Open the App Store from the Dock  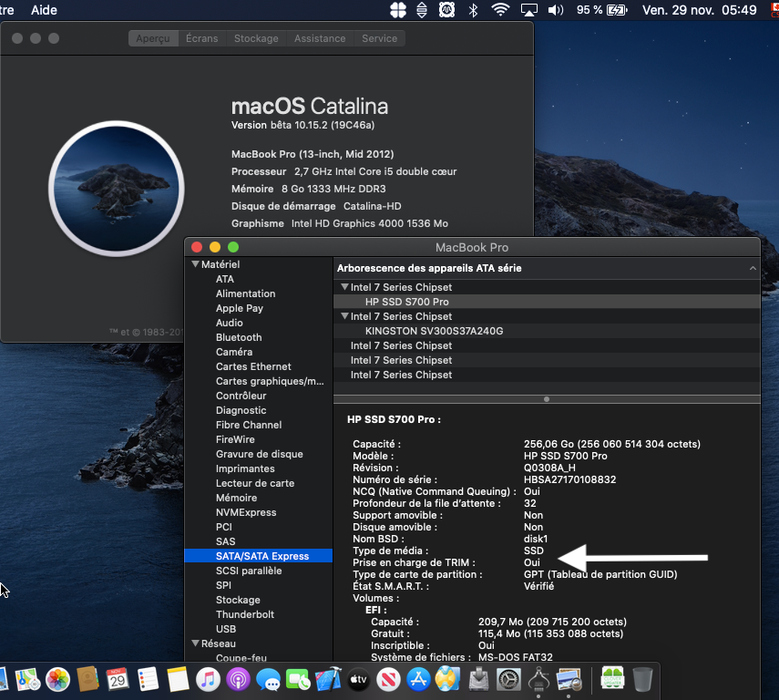418,679
